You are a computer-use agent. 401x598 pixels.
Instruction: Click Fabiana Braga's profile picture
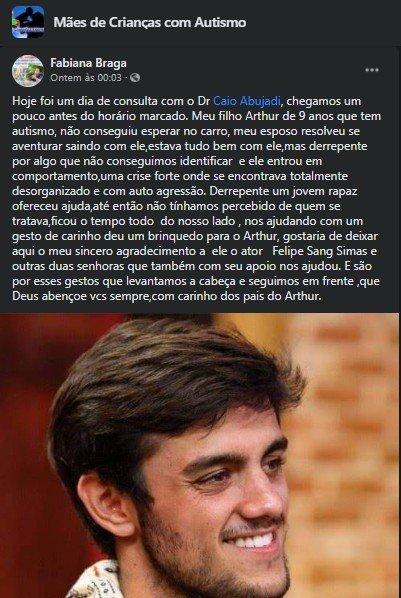coord(28,70)
